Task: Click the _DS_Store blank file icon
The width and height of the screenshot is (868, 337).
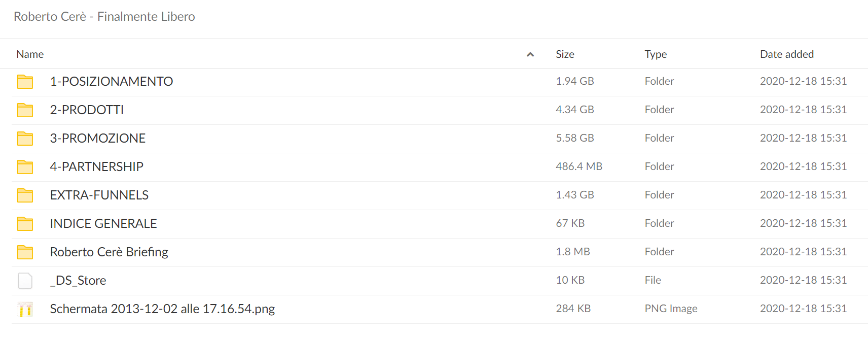Action: pos(25,281)
